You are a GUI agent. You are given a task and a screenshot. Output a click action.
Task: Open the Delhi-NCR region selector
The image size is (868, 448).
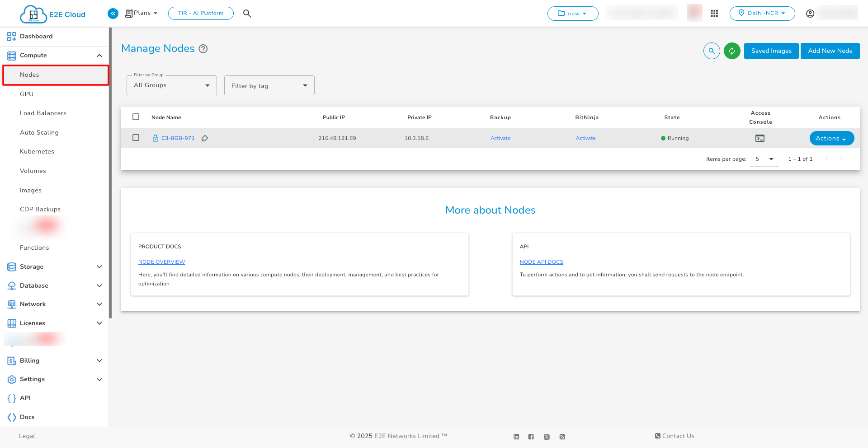pos(762,14)
